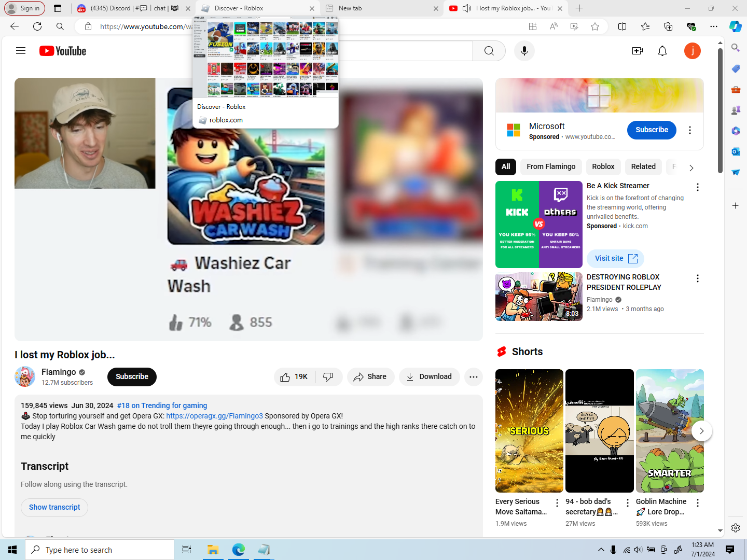Download the video

click(429, 377)
